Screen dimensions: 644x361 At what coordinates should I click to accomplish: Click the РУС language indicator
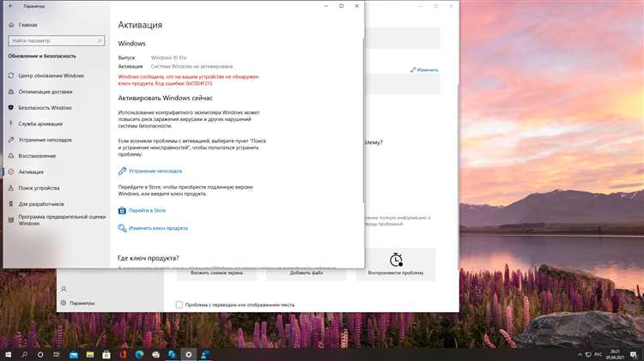(x=598, y=354)
